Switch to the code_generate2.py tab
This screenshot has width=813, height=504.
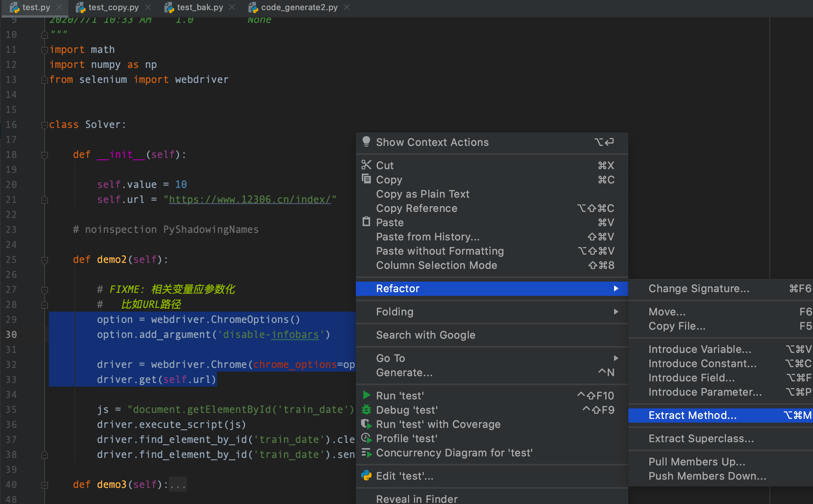click(299, 7)
